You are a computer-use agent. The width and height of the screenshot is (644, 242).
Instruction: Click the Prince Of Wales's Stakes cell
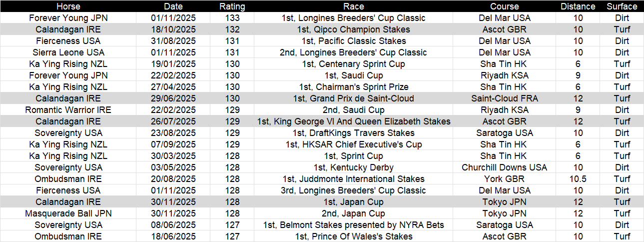coord(354,236)
